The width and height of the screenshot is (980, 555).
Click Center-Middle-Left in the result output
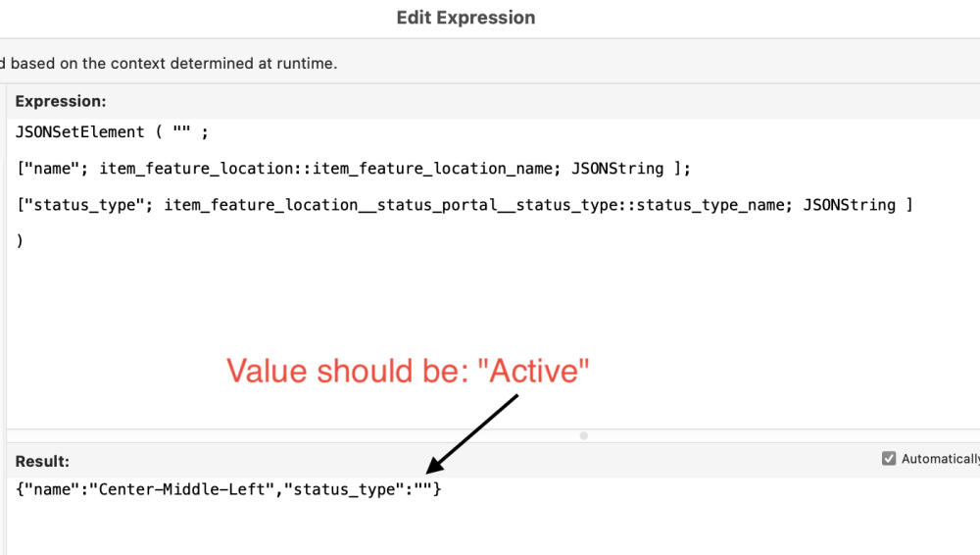click(181, 488)
